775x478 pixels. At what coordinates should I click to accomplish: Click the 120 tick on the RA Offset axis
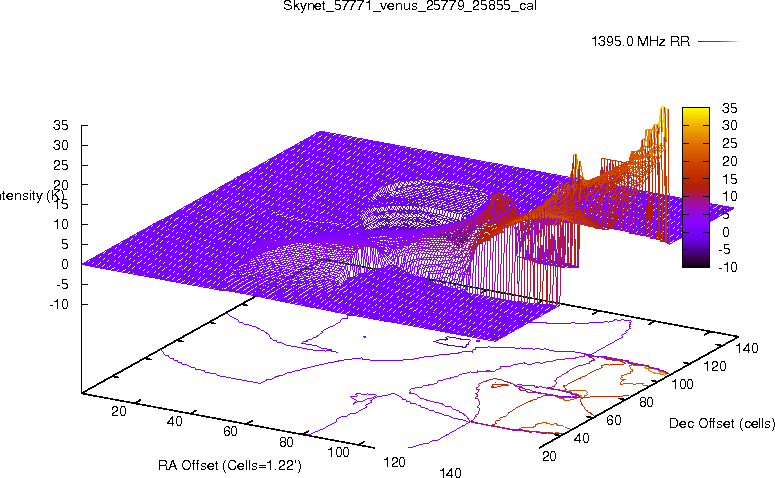point(394,462)
